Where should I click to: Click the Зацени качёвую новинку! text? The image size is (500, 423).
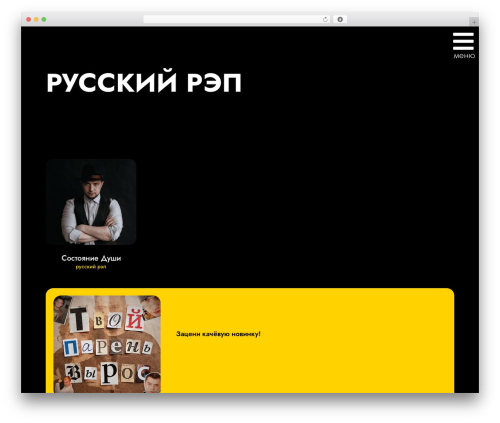(x=218, y=334)
